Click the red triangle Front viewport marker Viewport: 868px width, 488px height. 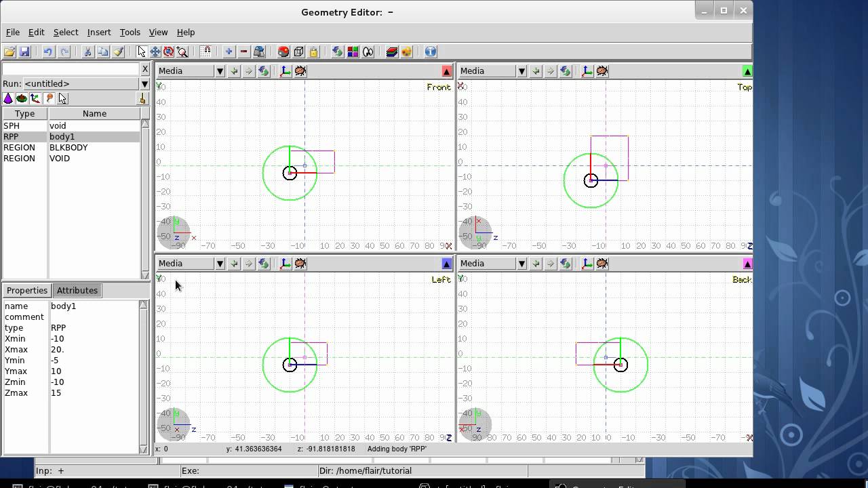(x=446, y=70)
